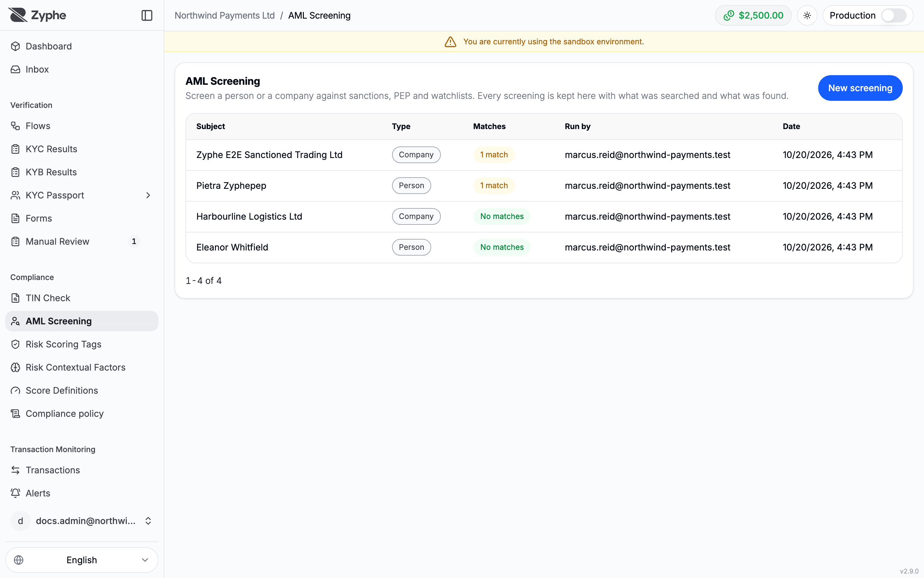Click the Subject column header
The width and height of the screenshot is (924, 578).
(x=210, y=126)
